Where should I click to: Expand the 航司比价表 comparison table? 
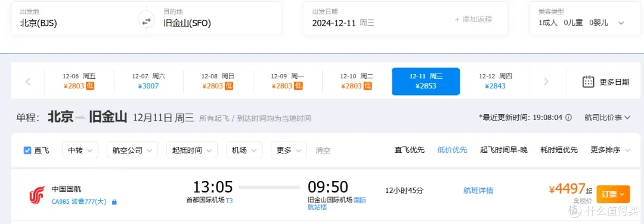tap(607, 117)
